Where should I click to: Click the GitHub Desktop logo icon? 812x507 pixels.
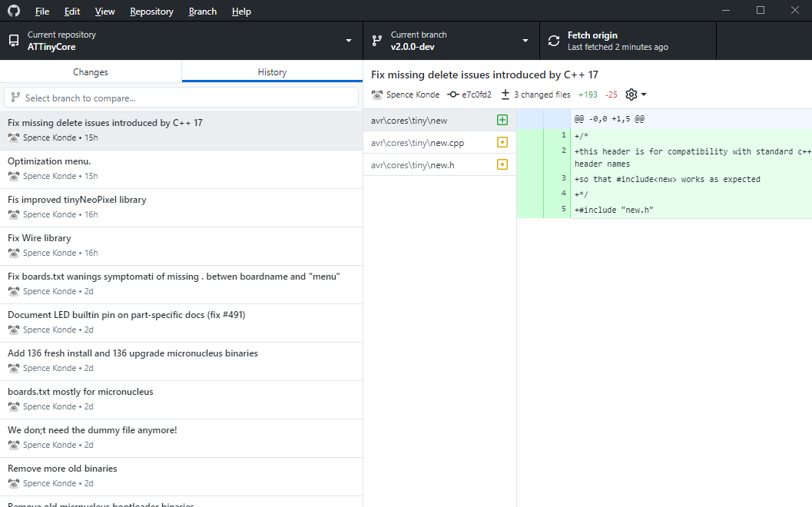12,11
